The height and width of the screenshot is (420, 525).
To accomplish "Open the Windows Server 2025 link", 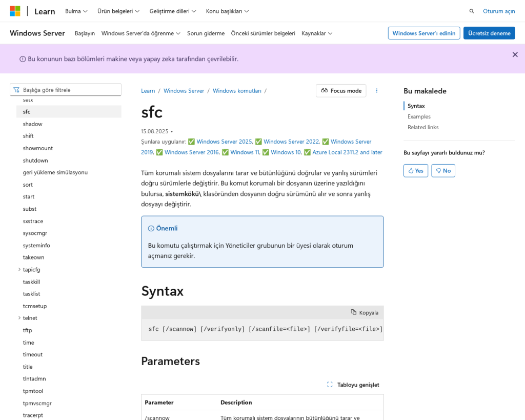I will [225, 142].
